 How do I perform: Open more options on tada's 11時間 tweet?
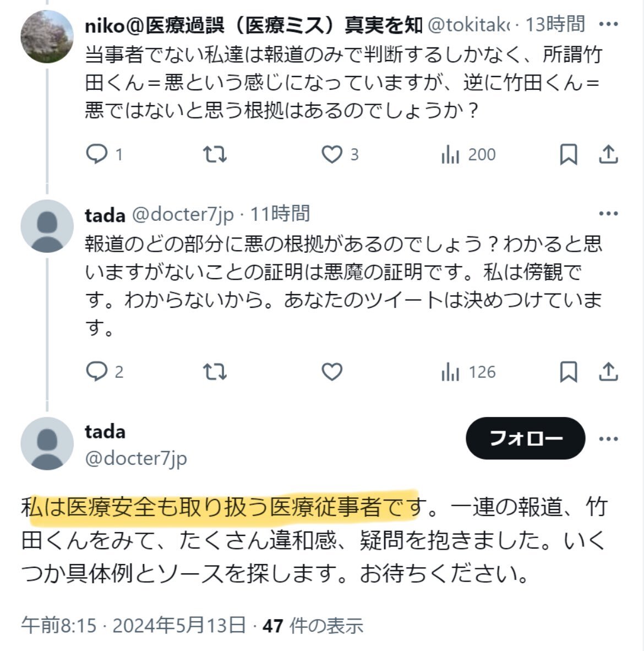(x=608, y=213)
